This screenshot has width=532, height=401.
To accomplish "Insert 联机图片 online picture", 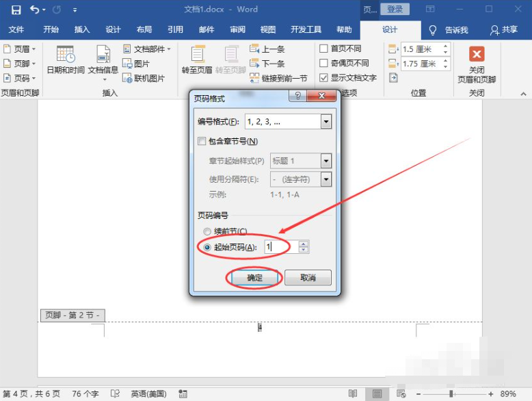I will (x=144, y=79).
